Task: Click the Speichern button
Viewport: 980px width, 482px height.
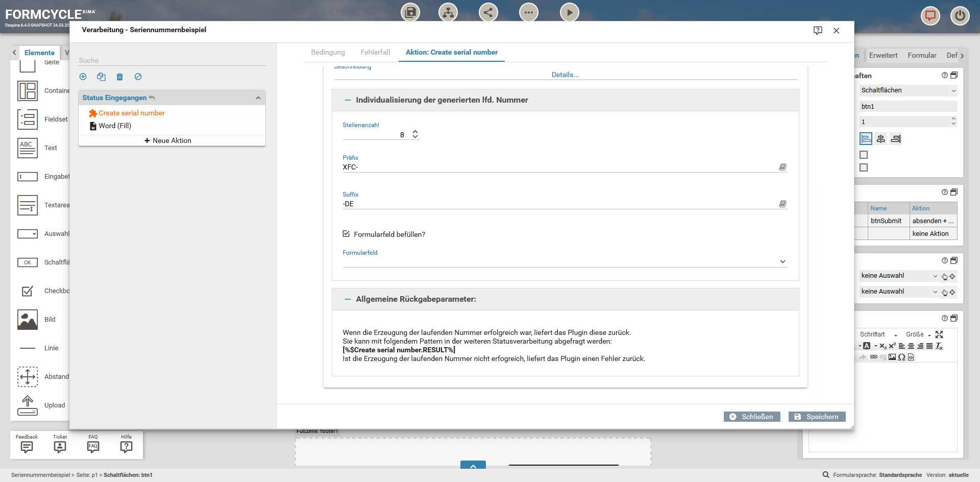Action: point(817,417)
